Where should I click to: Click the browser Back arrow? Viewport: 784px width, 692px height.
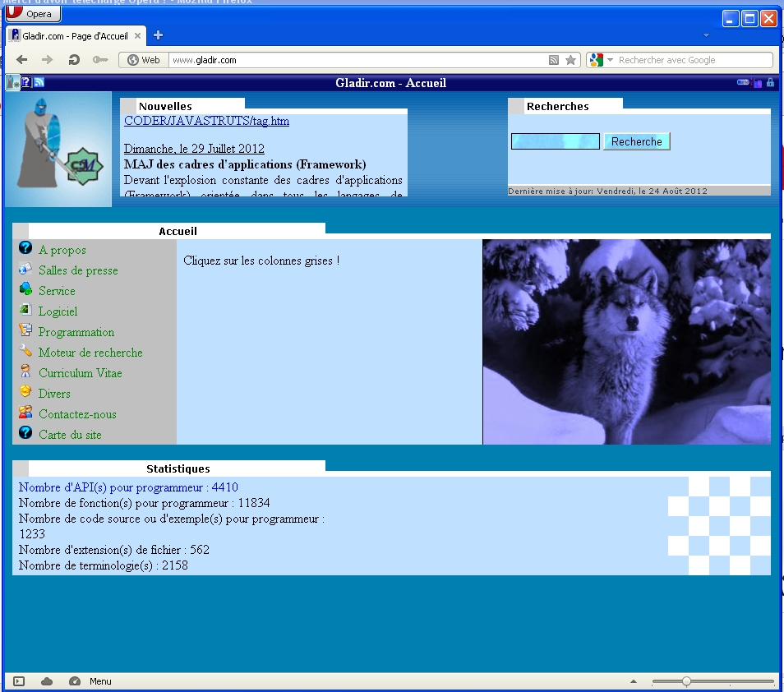coord(22,60)
